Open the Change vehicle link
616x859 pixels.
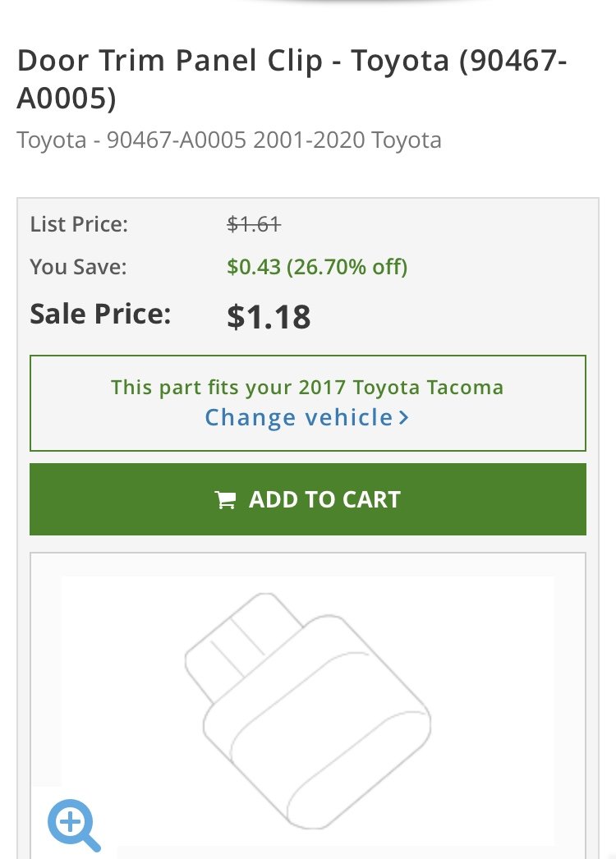pos(307,417)
